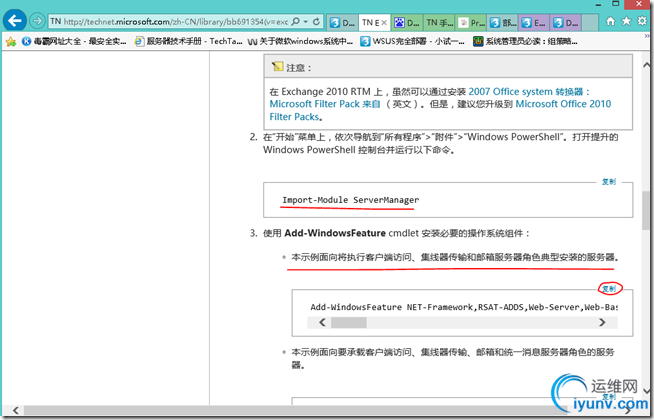Click the bold Add-WindowsFeature text in step 3

pyautogui.click(x=335, y=233)
